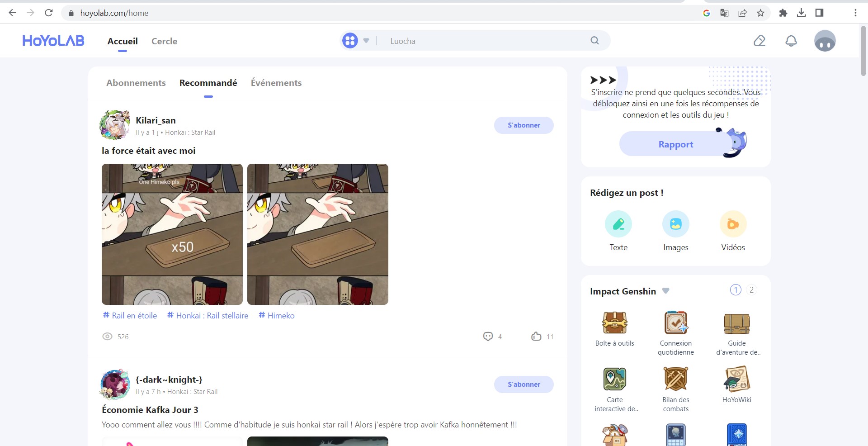Open the Boîte à outils tool icon

pos(614,323)
